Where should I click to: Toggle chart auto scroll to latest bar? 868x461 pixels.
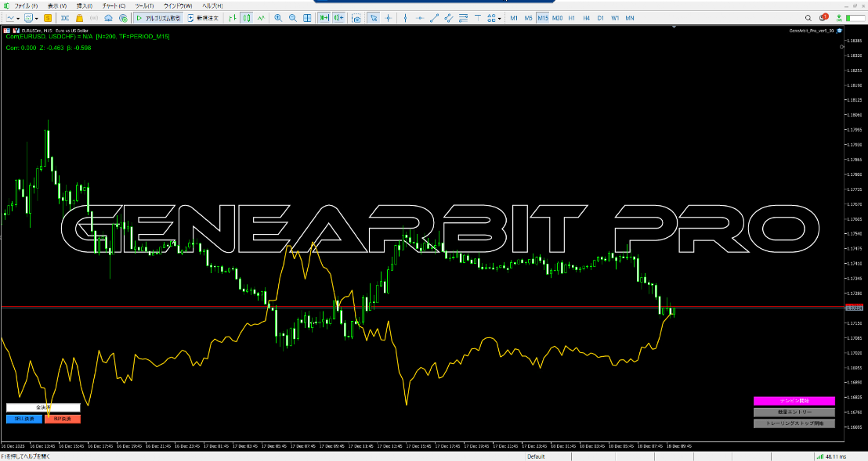tap(324, 17)
